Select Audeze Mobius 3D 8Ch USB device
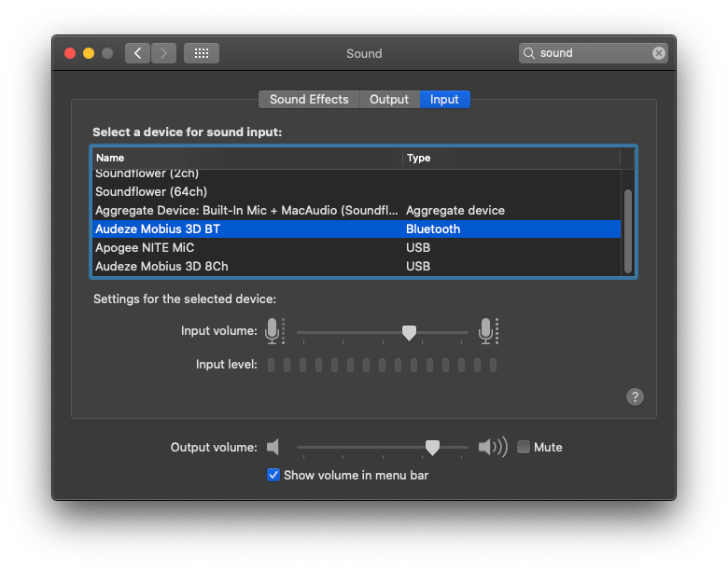The width and height of the screenshot is (728, 569). (x=357, y=266)
